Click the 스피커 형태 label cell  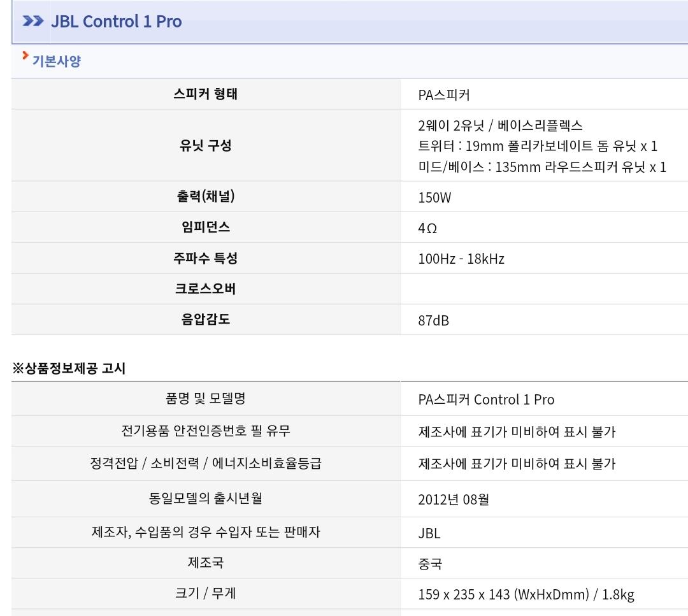pos(206,94)
